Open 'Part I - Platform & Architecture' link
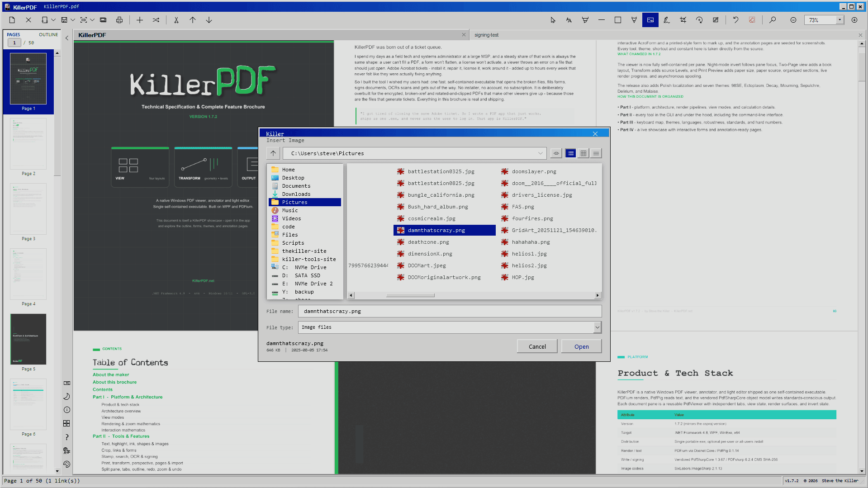This screenshot has height=488, width=868. click(x=128, y=397)
